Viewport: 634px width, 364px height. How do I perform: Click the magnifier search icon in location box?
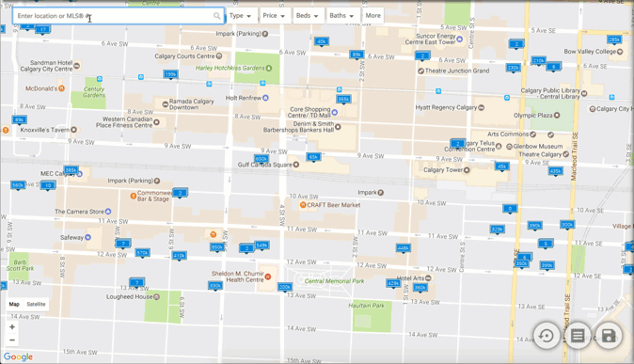tap(217, 16)
